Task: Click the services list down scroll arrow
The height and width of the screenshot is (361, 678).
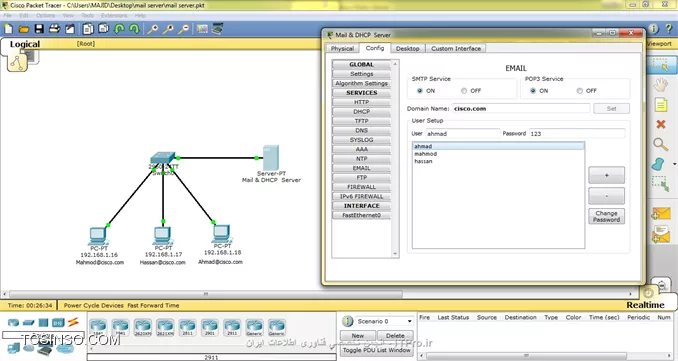Action: tap(395, 254)
